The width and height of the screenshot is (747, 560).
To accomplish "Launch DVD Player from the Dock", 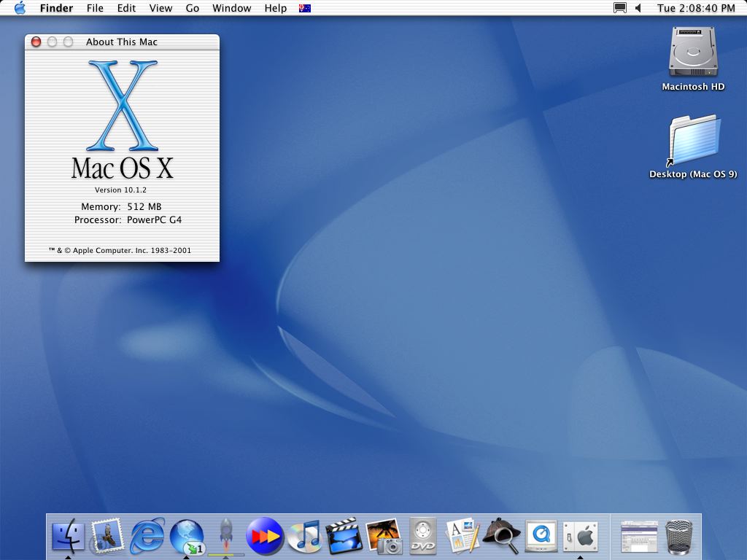I will tap(422, 536).
